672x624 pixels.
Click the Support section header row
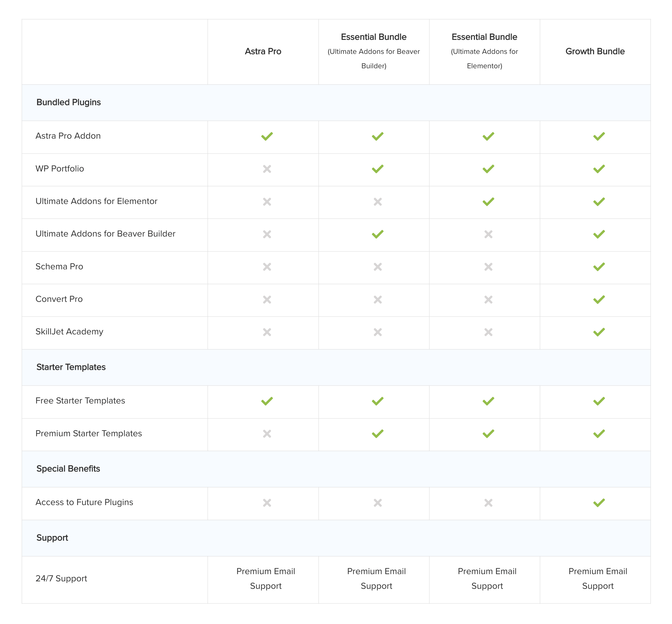pyautogui.click(x=53, y=538)
